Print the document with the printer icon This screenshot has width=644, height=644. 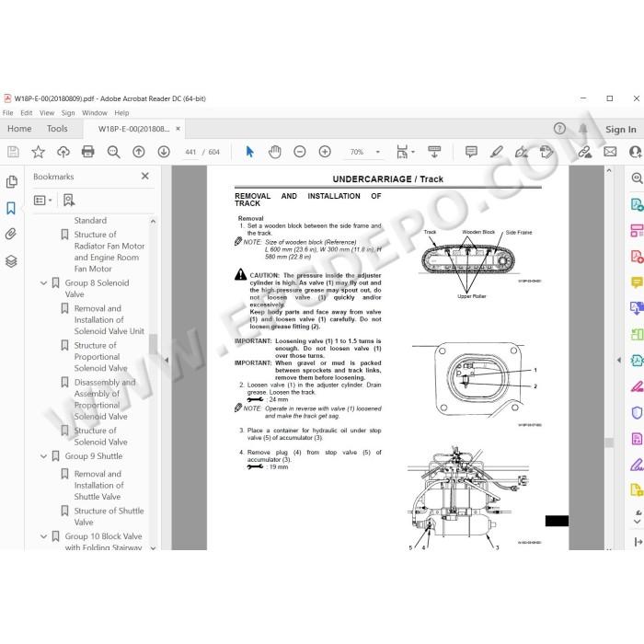click(x=88, y=152)
